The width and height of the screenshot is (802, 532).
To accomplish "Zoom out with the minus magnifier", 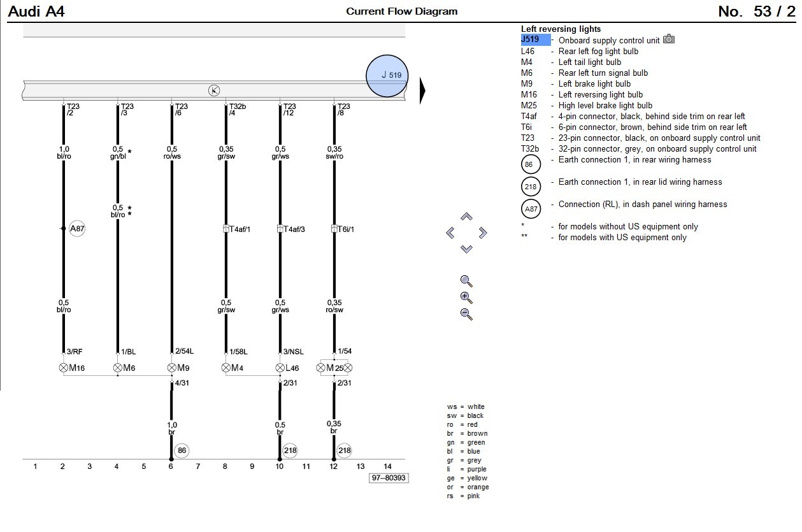I will [466, 314].
